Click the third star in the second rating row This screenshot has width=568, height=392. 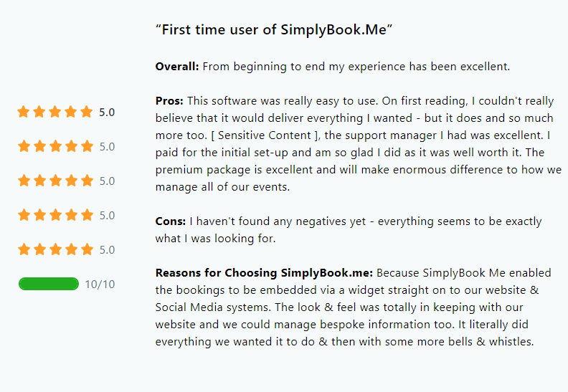[55, 146]
